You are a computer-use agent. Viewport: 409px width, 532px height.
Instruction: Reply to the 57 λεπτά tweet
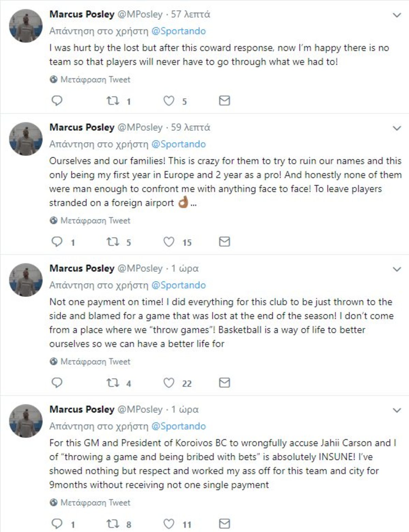coord(57,101)
